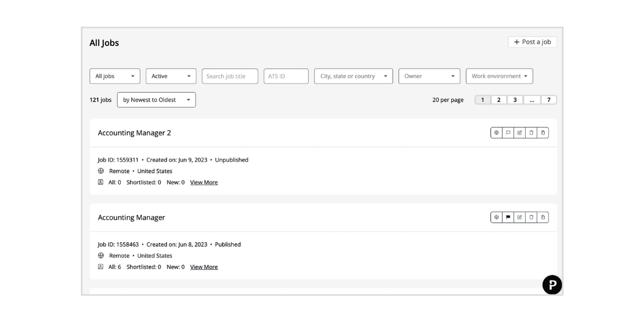Click Job ID: 1559311 text
This screenshot has width=644, height=322.
coord(118,160)
